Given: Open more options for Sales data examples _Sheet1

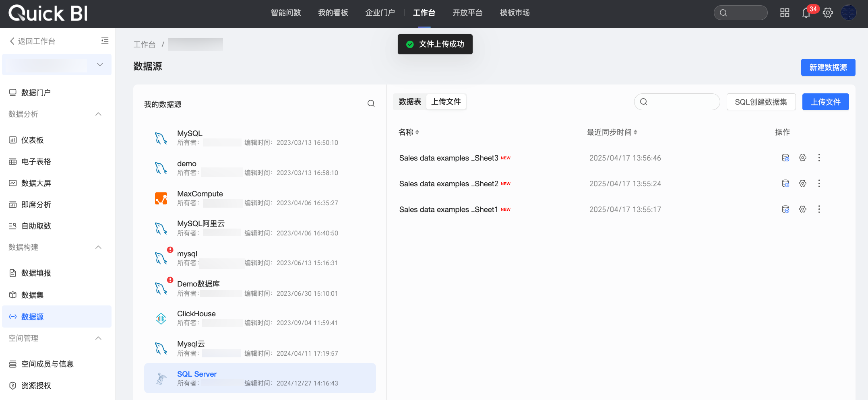Looking at the screenshot, I should 819,209.
